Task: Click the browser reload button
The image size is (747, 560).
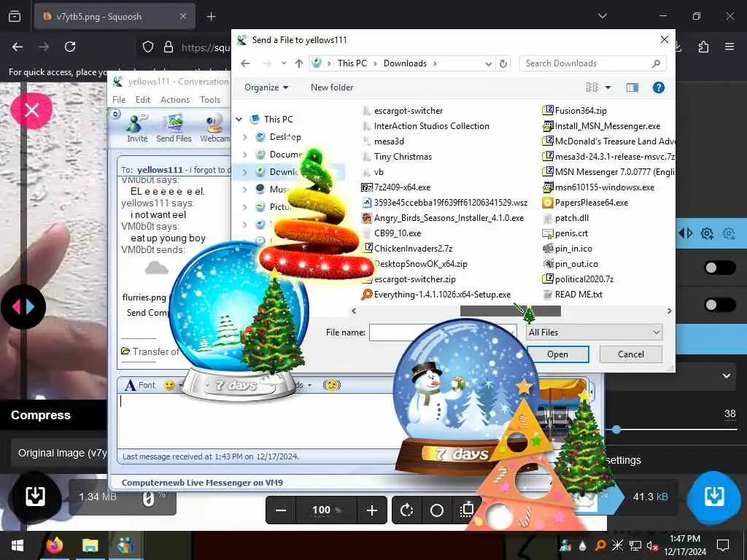Action: click(70, 47)
